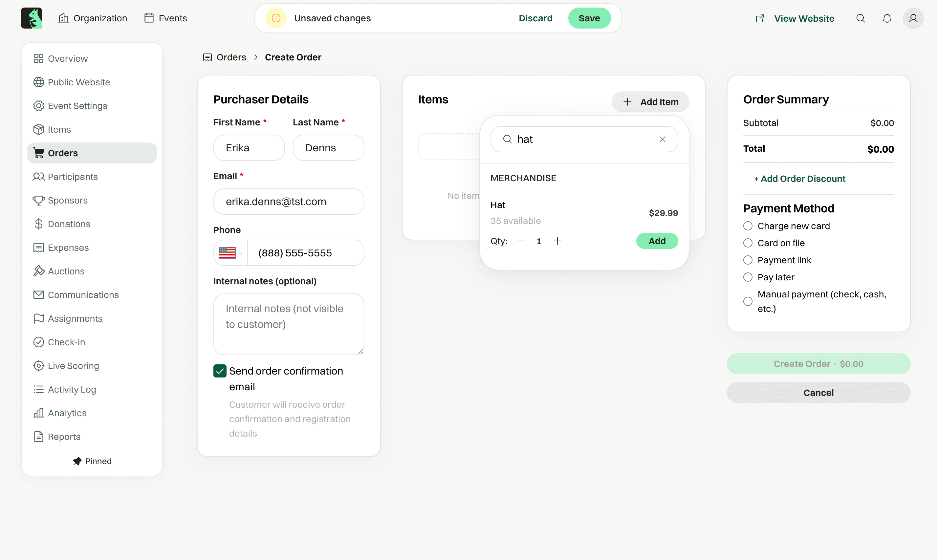Open Communications section
The width and height of the screenshot is (937, 560).
click(92, 295)
